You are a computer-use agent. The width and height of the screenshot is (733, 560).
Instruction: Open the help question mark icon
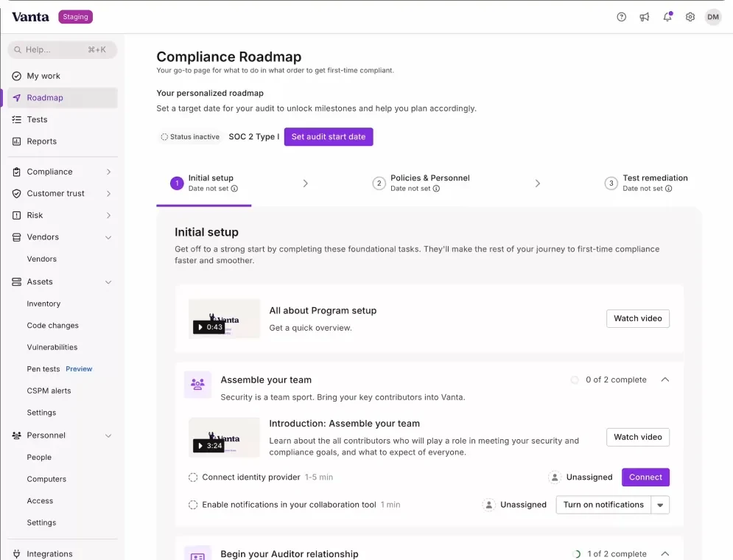pos(621,17)
